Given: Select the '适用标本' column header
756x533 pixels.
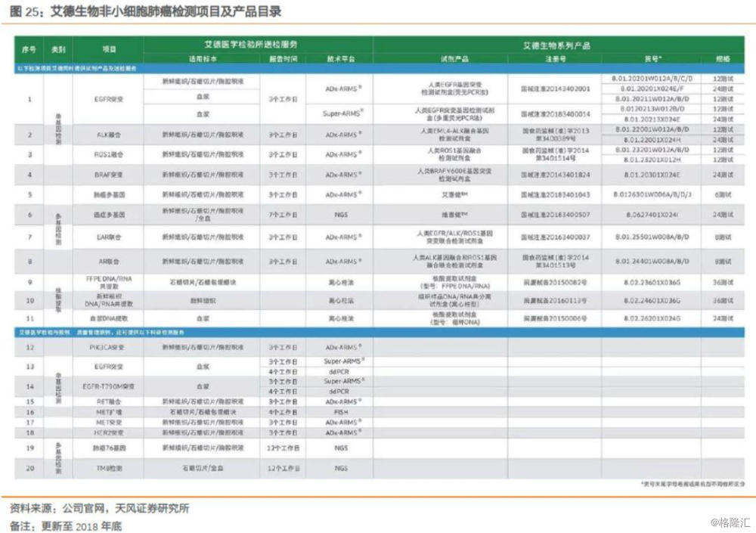Looking at the screenshot, I should coord(203,59).
